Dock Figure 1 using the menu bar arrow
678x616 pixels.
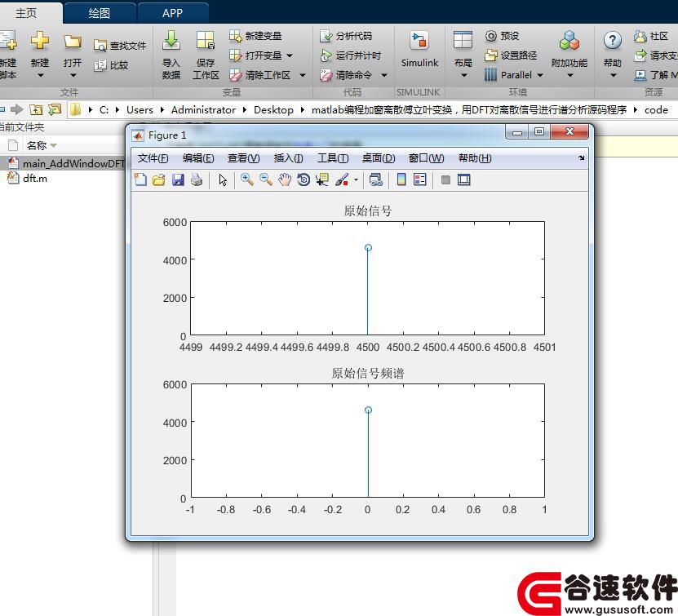(581, 158)
